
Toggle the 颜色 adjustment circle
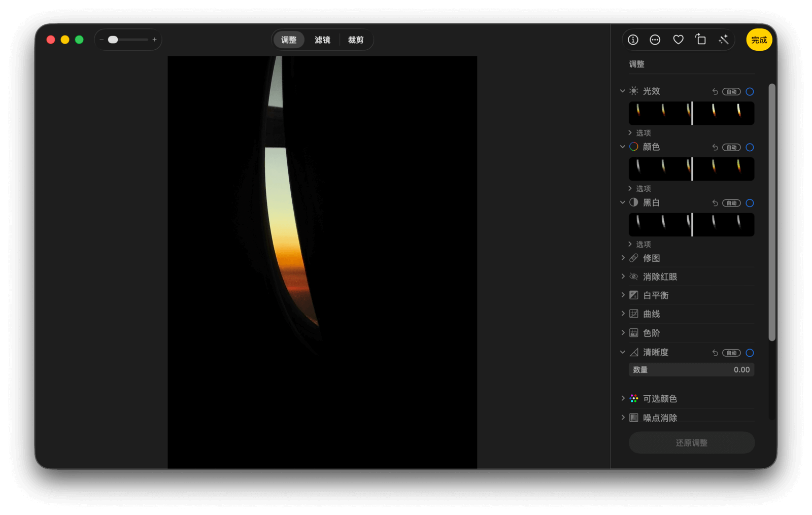pyautogui.click(x=750, y=148)
